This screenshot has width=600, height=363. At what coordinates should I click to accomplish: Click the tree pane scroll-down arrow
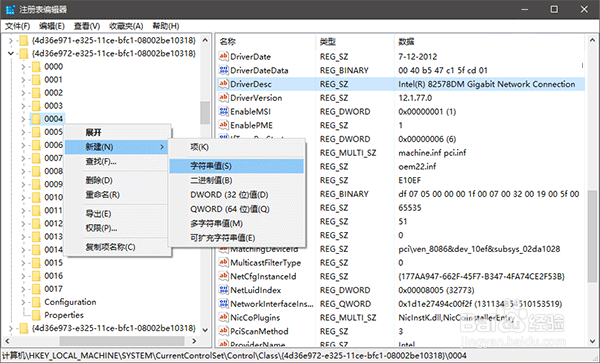205,330
